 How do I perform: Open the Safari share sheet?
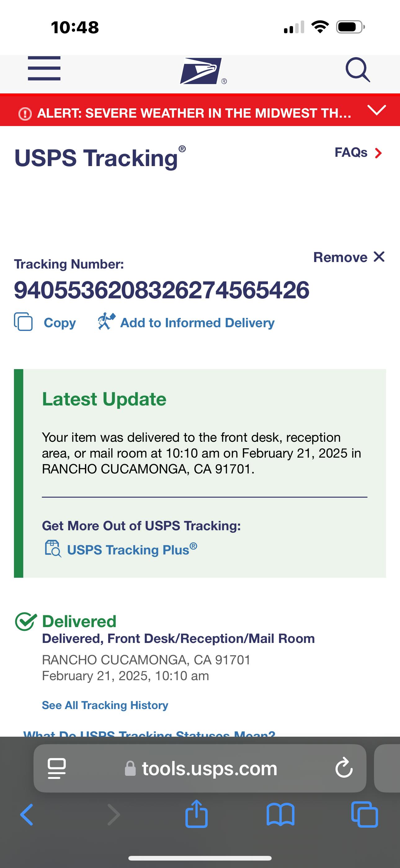[197, 814]
